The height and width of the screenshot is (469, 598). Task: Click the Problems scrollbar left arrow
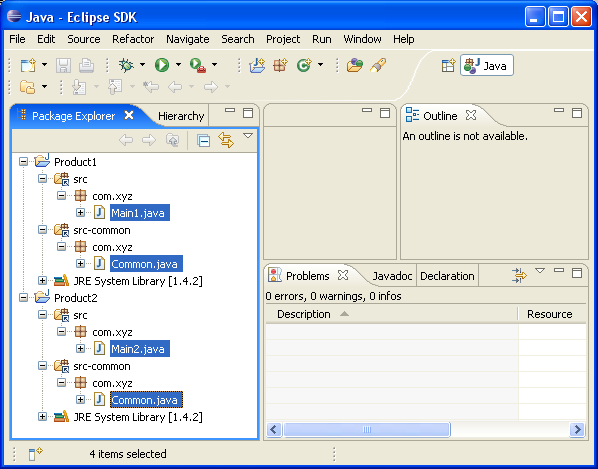(274, 430)
